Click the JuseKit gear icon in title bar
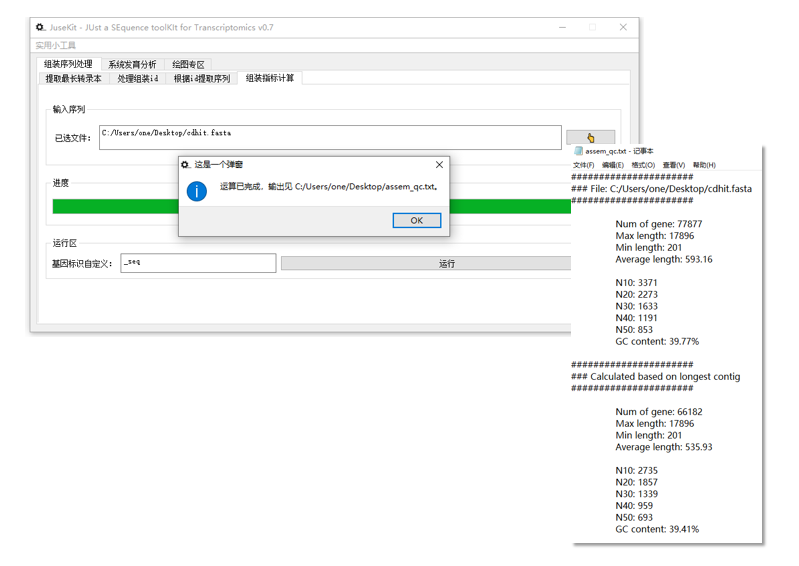Image resolution: width=799 pixels, height=566 pixels. [41, 28]
